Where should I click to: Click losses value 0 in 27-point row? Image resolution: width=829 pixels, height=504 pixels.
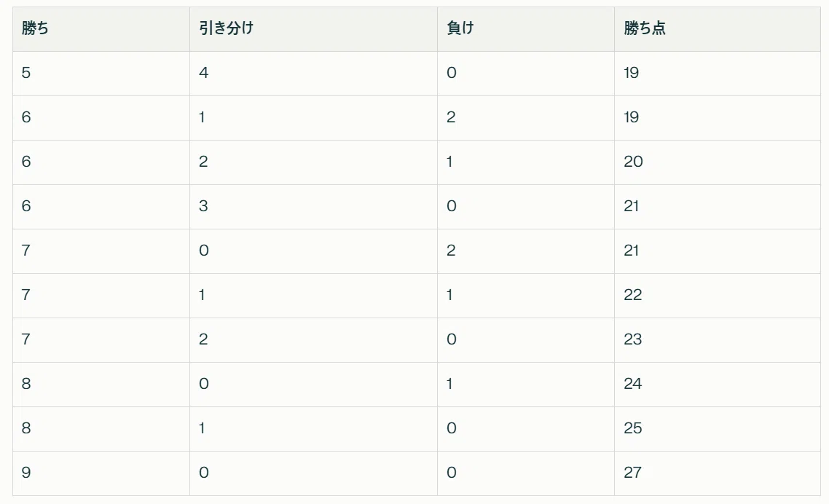pyautogui.click(x=525, y=473)
